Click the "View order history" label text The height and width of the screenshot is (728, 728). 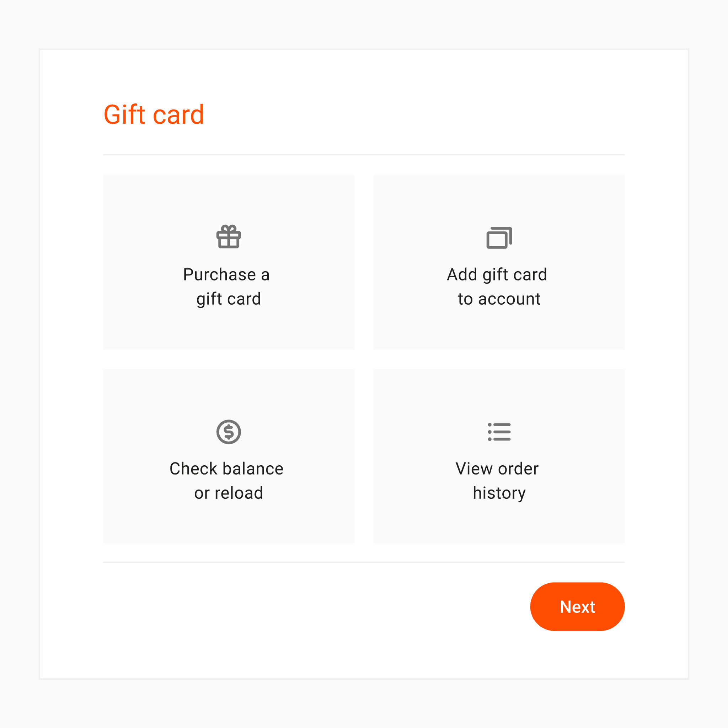pos(498,481)
